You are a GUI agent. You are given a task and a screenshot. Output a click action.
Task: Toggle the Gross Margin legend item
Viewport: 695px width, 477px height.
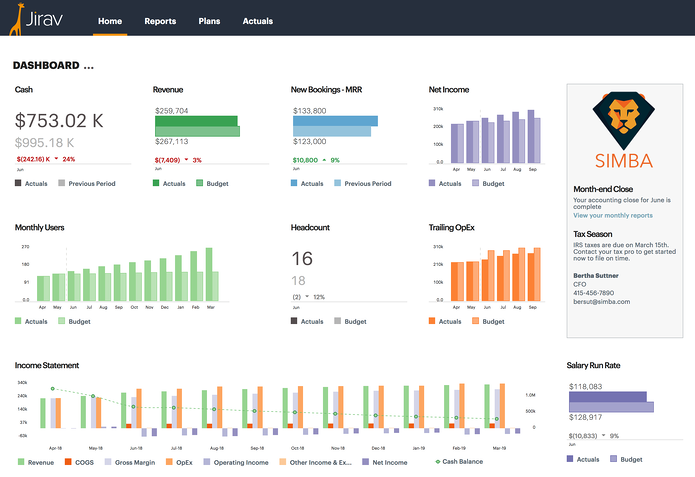click(x=130, y=462)
